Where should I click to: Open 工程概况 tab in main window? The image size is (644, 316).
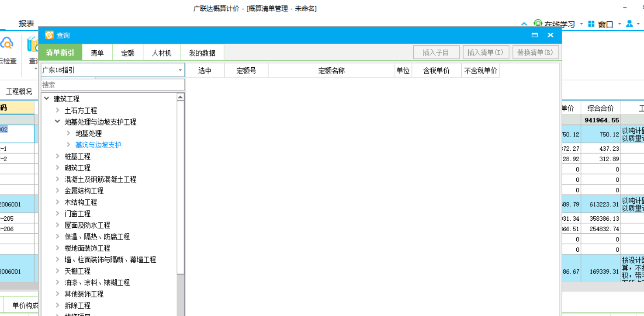click(x=19, y=91)
